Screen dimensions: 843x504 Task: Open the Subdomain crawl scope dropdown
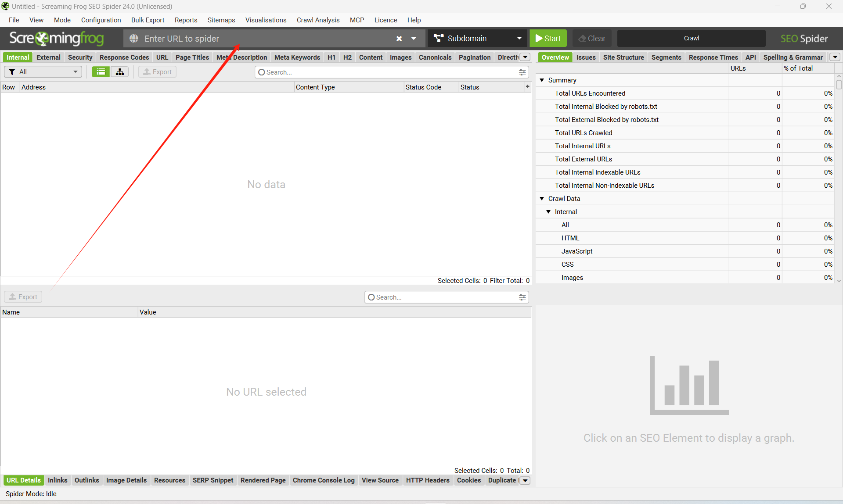[x=478, y=39]
